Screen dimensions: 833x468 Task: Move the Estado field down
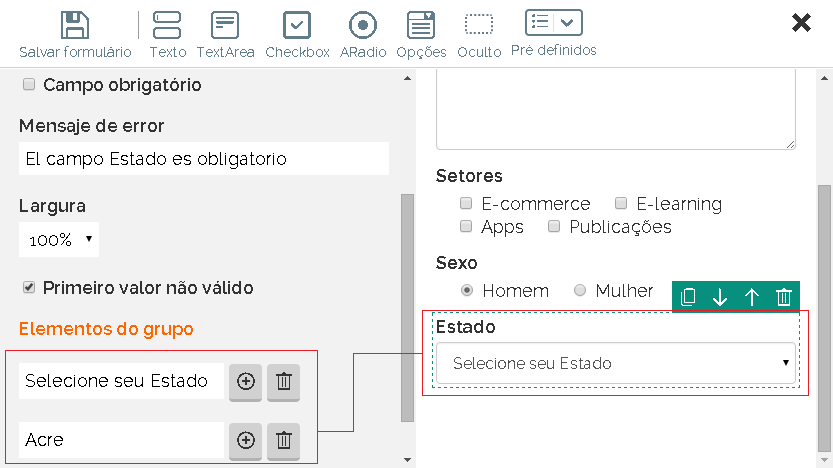coord(720,296)
